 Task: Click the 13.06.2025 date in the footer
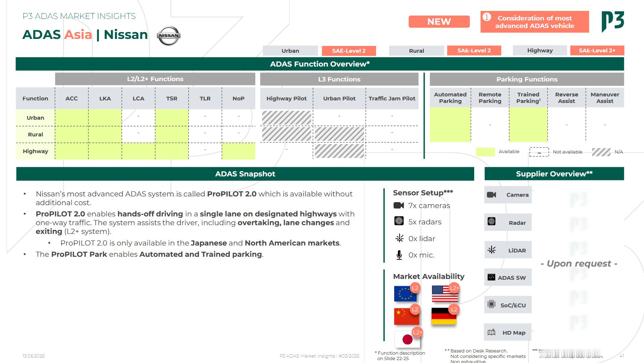pos(33,356)
